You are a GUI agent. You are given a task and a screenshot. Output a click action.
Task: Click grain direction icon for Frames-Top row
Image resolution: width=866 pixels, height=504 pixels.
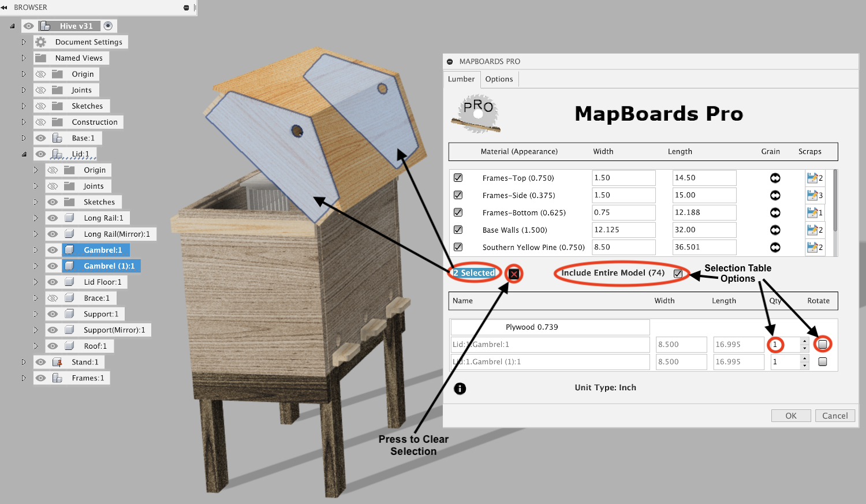coord(775,178)
